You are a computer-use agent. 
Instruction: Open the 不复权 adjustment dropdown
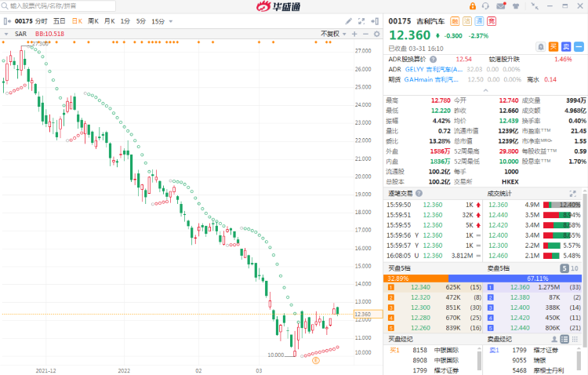tap(333, 34)
